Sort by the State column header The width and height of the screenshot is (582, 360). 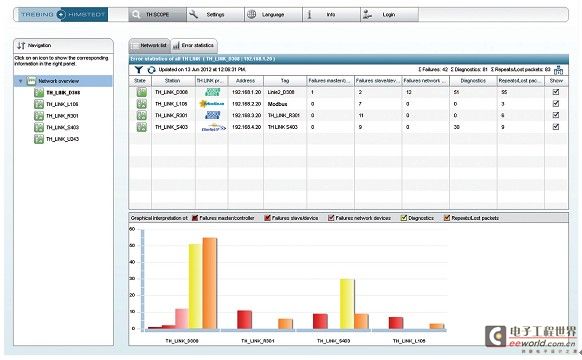point(140,81)
